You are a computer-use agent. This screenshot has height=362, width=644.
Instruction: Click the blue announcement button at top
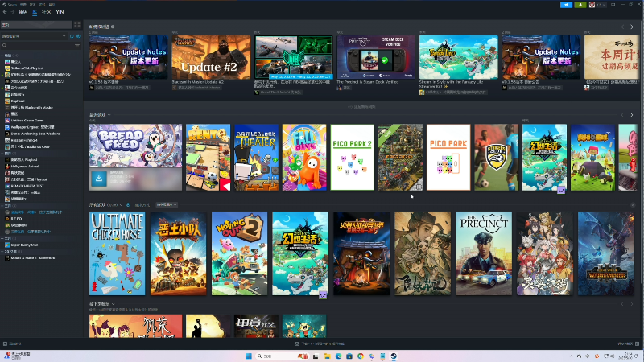(567, 5)
